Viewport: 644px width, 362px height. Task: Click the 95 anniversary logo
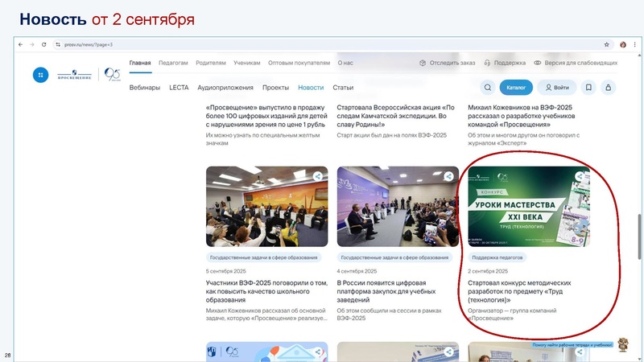click(112, 74)
